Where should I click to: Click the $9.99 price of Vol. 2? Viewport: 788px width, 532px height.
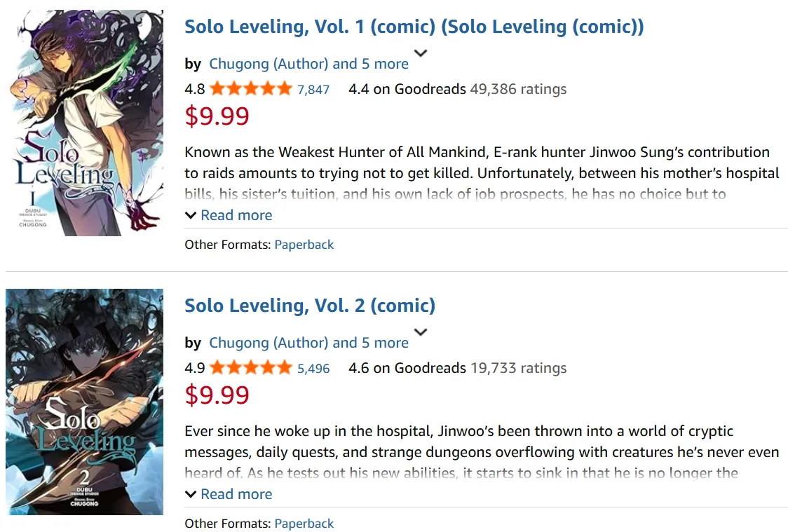[x=217, y=395]
